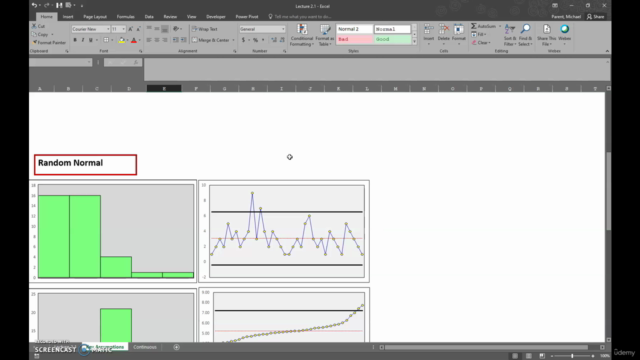Click the Share This File icon

coord(547,29)
